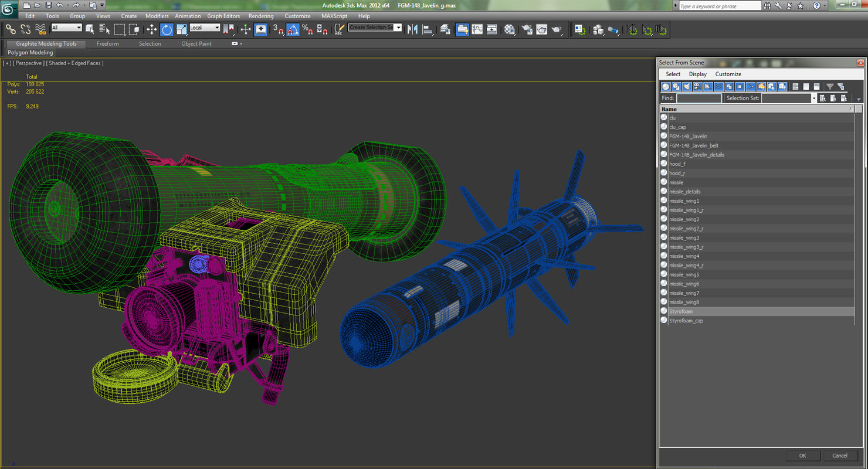Open the Graph Editors menu

[223, 16]
